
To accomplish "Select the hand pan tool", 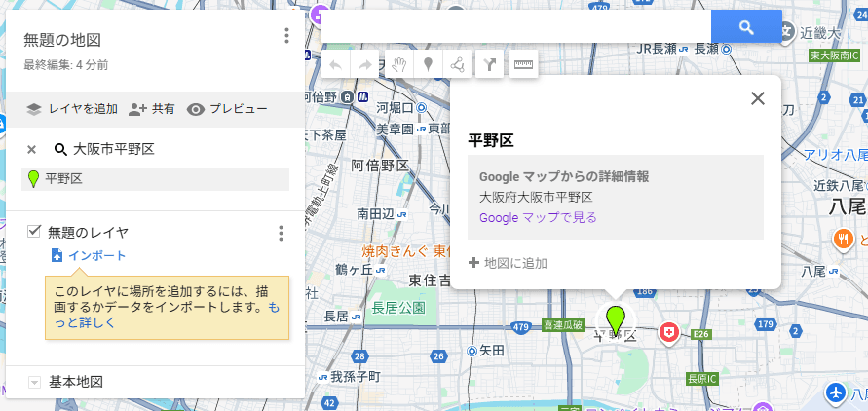I will [x=398, y=64].
